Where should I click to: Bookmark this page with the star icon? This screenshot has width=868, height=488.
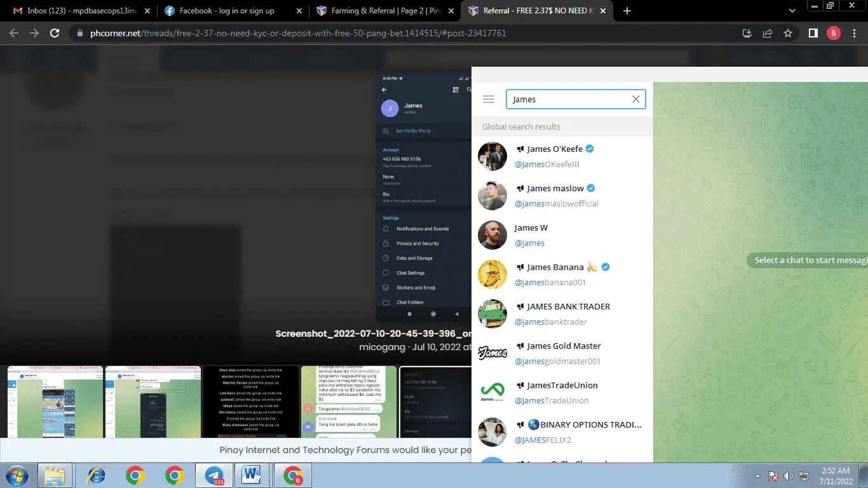point(788,33)
